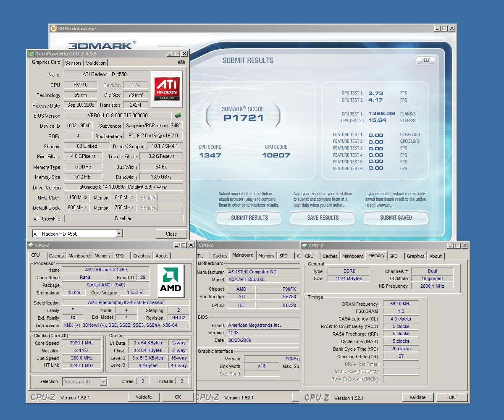Minimize the 3DMarkVantage window
The height and width of the screenshot is (420, 504).
(438, 29)
